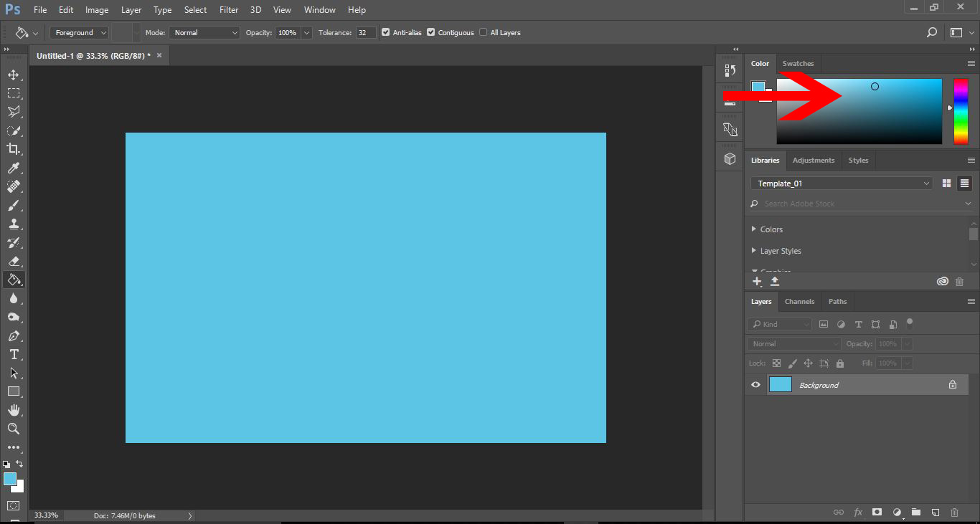Click the rainbow hue slider in the Color panel
980x524 pixels.
click(x=961, y=111)
